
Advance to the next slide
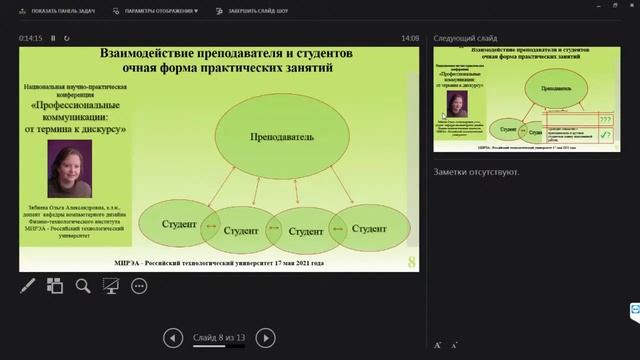[x=265, y=338]
